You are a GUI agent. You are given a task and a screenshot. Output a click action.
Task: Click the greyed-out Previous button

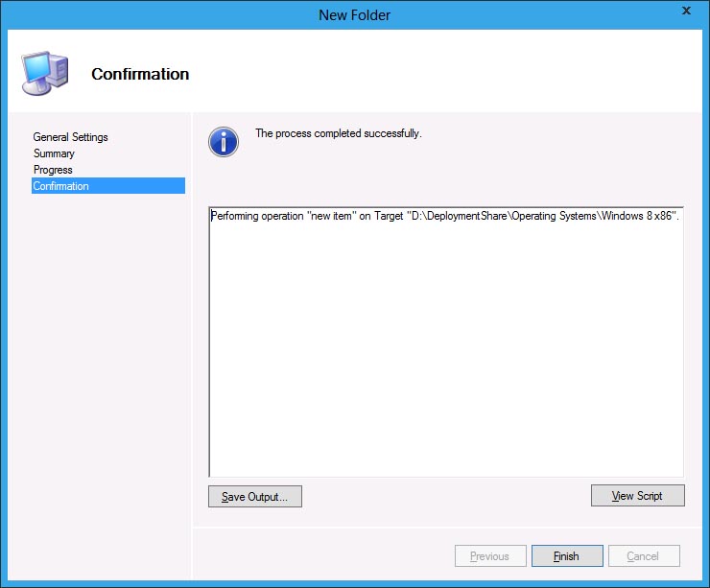click(x=489, y=556)
